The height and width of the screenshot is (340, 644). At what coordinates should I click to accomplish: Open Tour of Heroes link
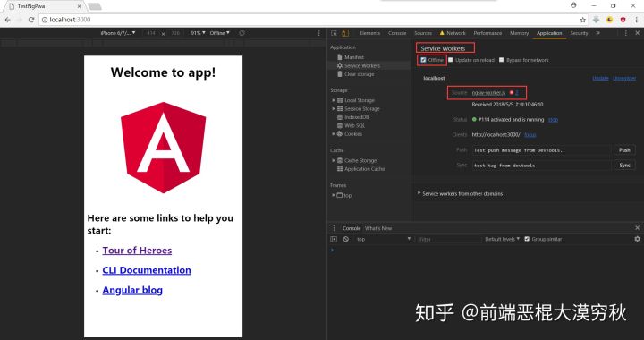[137, 251]
